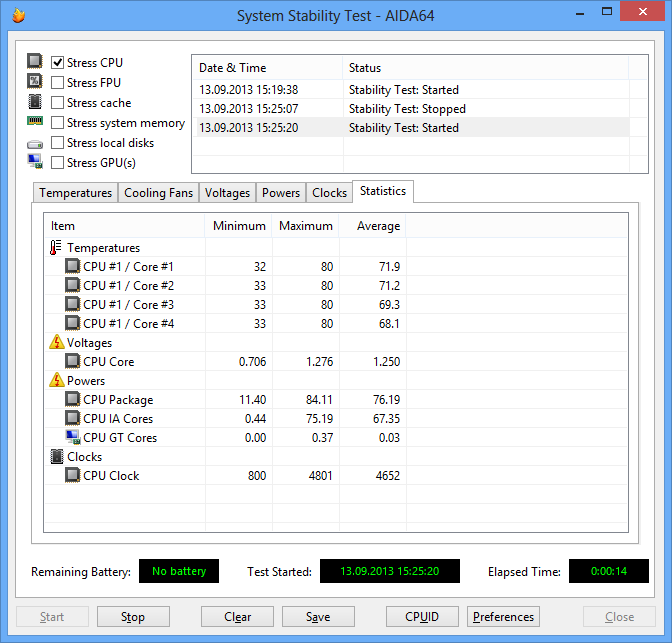Click average value 71.9 for Core #1

coord(389,267)
